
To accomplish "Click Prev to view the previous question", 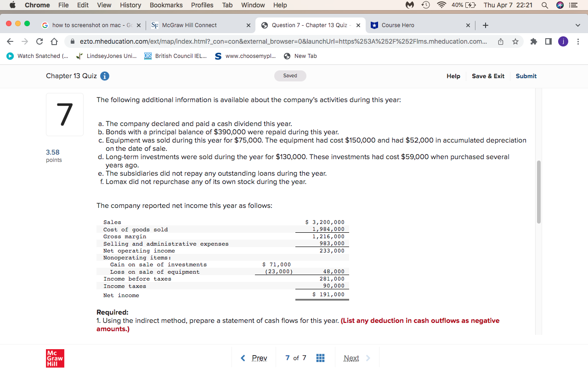I will [x=254, y=358].
